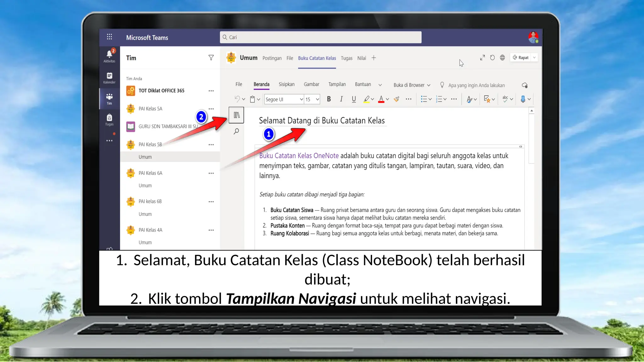Click the tag checkbox star icon
Screen dimensions: 644x362
pos(487,99)
